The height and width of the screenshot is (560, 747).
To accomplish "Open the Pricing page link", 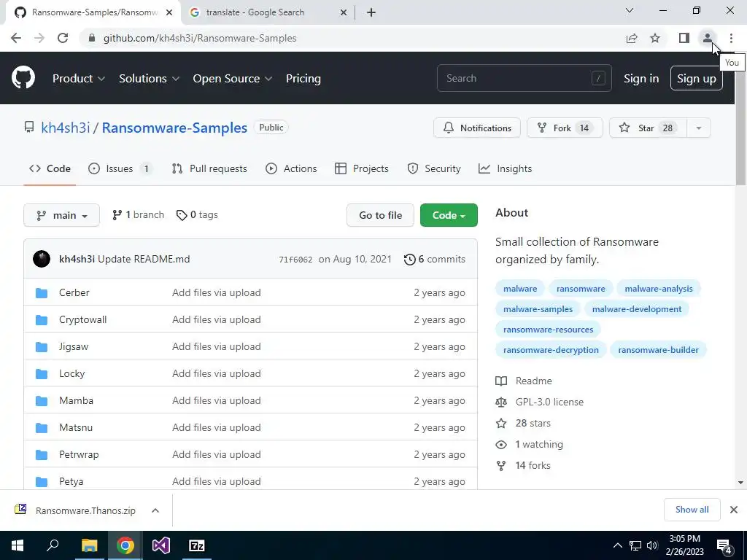I will tap(303, 79).
